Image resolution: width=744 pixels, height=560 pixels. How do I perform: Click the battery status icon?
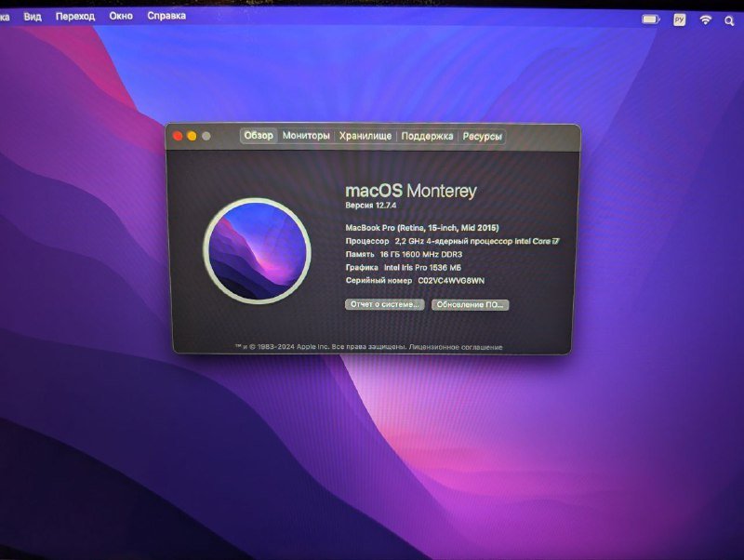[x=651, y=19]
